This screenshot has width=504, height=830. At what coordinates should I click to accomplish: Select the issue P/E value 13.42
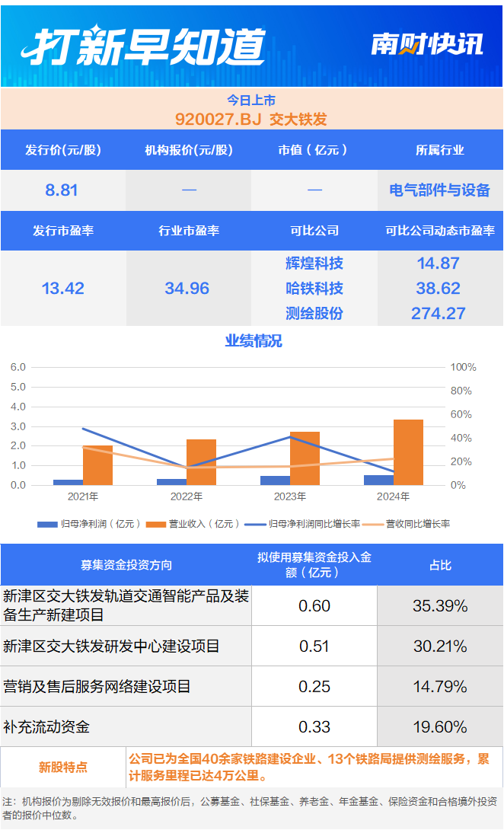point(63,289)
